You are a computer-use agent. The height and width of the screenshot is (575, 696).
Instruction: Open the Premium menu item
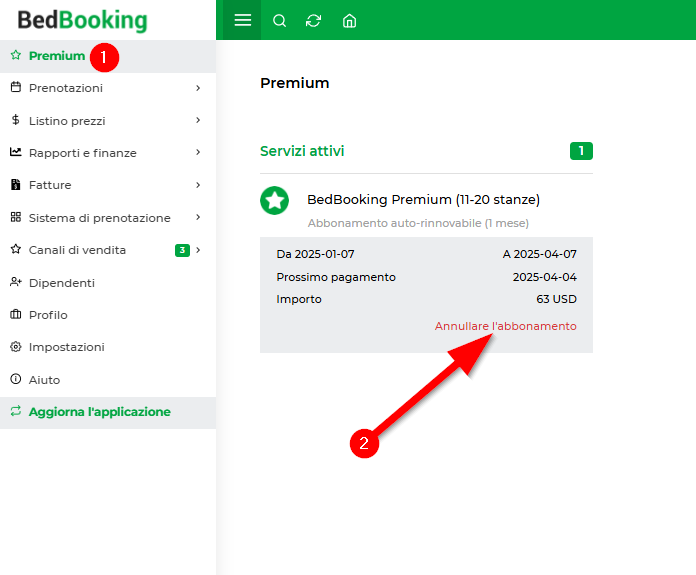(108, 56)
